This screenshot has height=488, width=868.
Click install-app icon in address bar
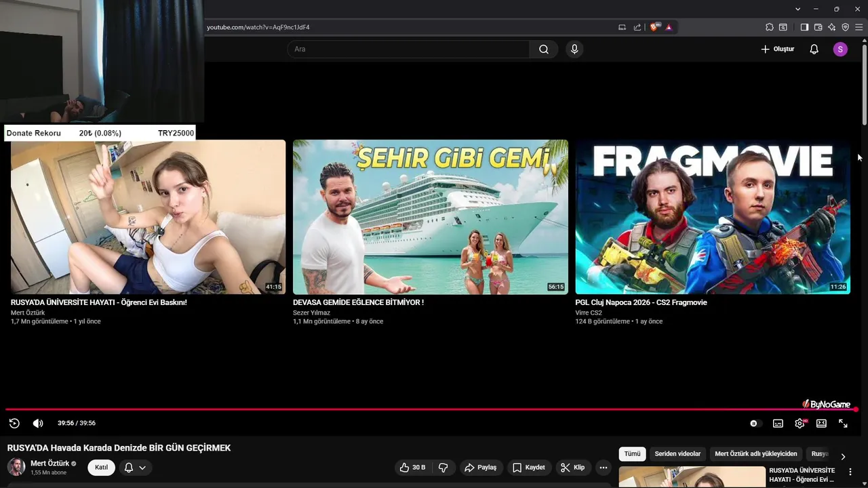coord(622,27)
